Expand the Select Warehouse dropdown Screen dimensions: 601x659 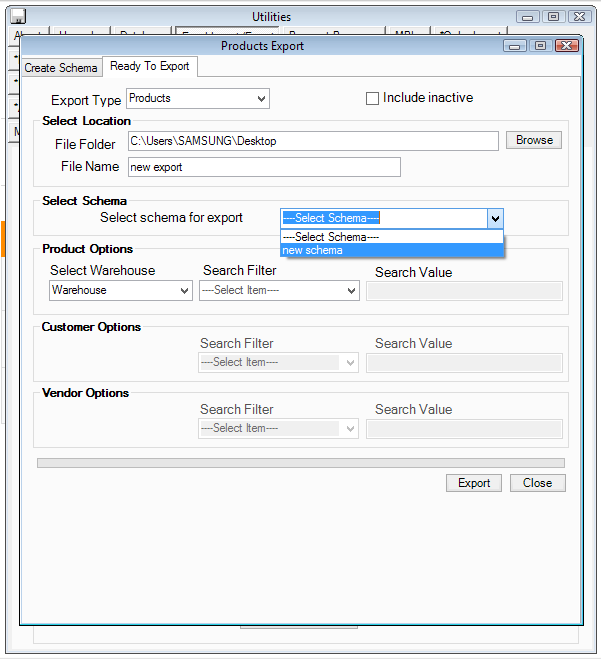[184, 291]
